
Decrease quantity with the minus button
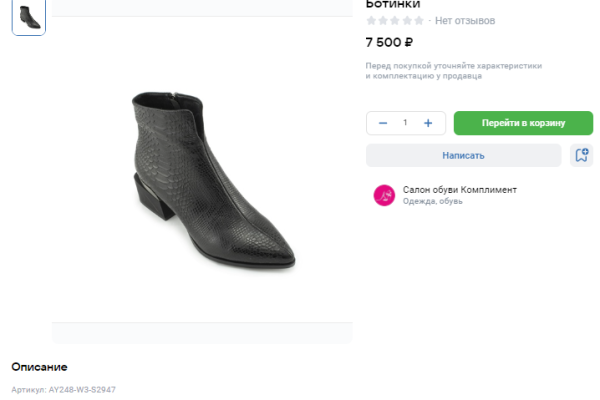click(383, 123)
